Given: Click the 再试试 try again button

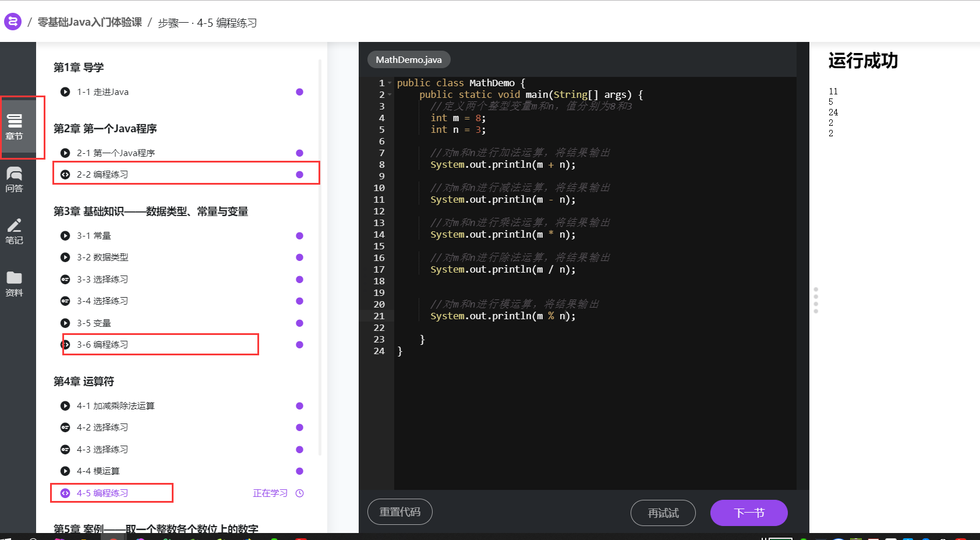Looking at the screenshot, I should (663, 513).
